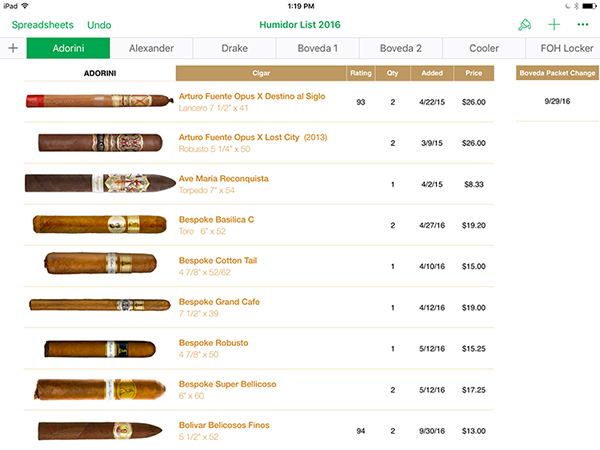Select the rating 94 cell
This screenshot has width=600, height=450.
361,431
